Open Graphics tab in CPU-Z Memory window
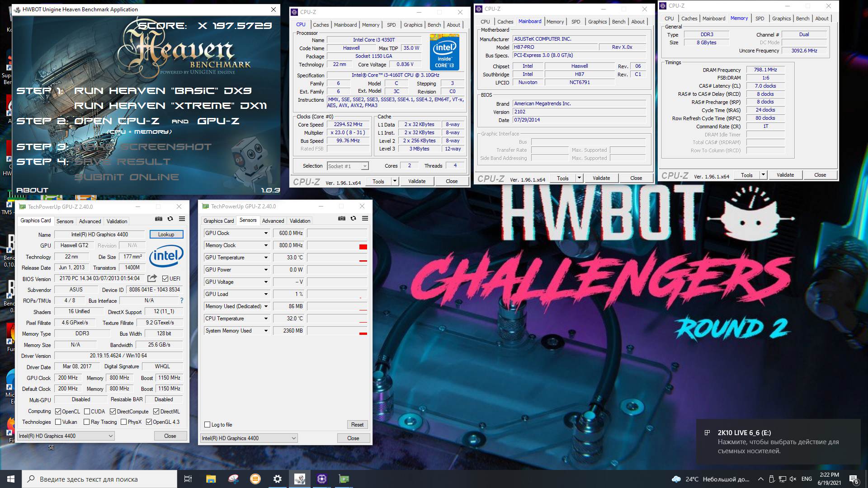The image size is (868, 488). [x=781, y=19]
